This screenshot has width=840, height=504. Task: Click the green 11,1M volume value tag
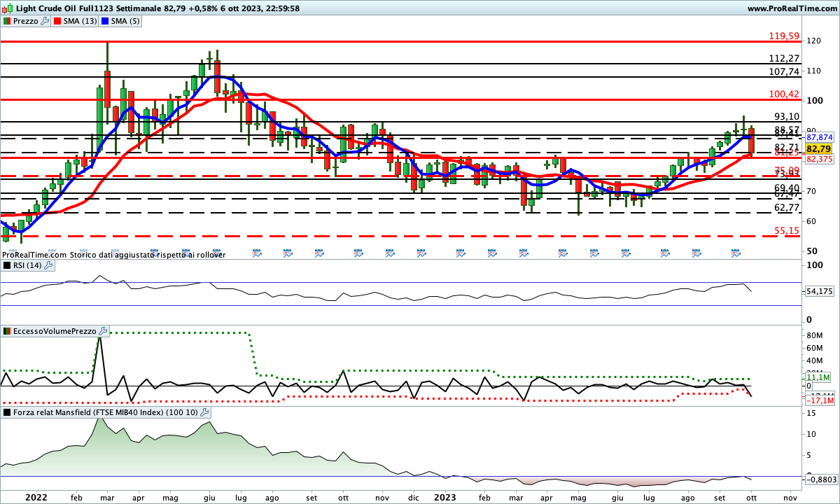point(818,377)
